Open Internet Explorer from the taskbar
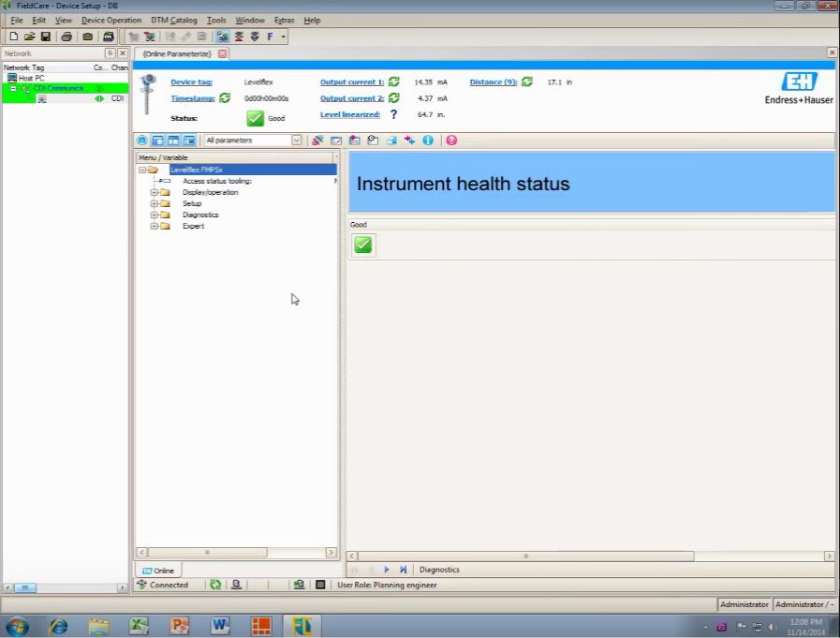 point(58,626)
